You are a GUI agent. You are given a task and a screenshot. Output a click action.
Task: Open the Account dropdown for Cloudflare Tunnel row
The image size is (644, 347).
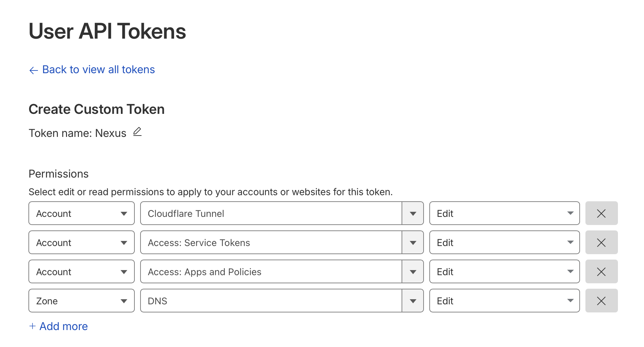(x=81, y=213)
